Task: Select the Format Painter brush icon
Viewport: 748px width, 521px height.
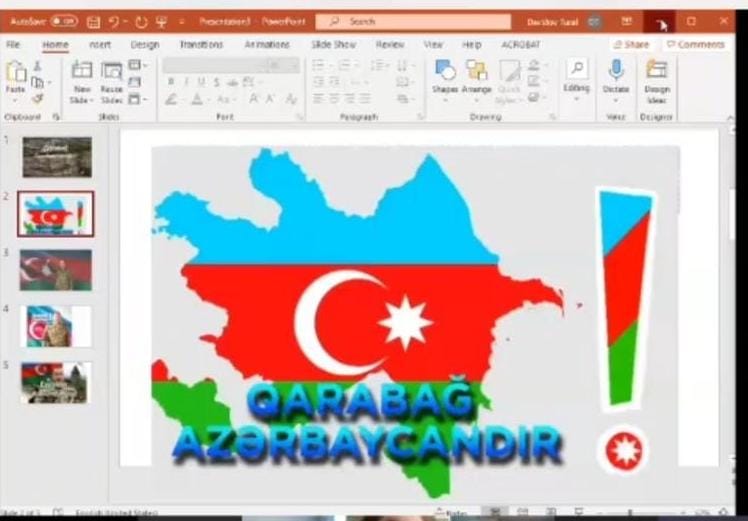Action: (x=38, y=99)
